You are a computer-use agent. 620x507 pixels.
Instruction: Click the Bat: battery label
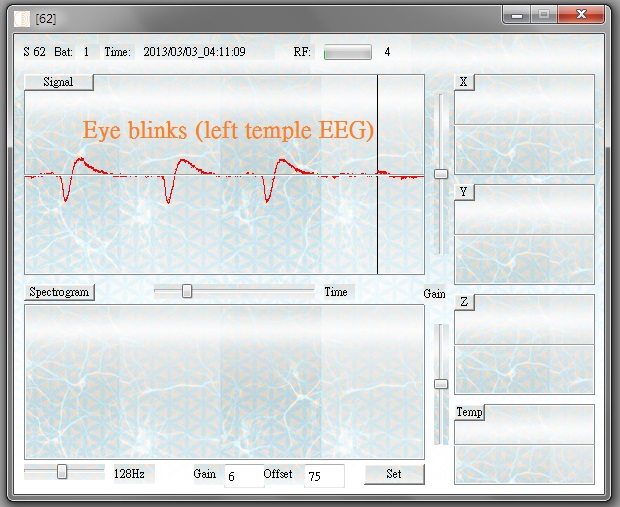tap(64, 52)
